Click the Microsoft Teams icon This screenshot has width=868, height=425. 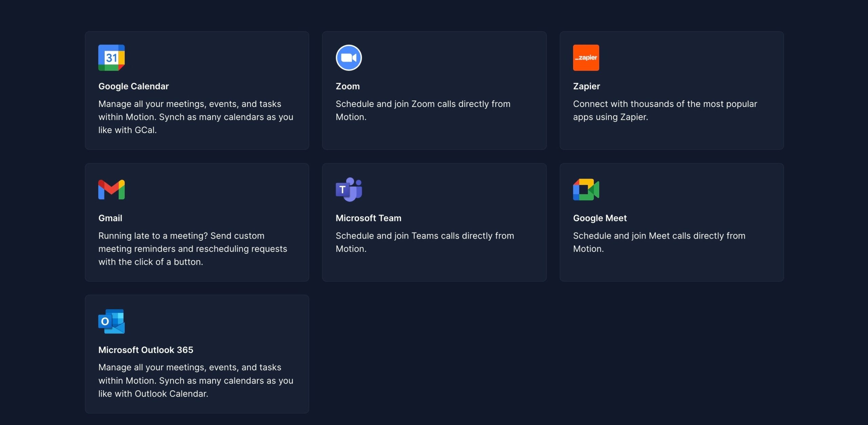349,189
